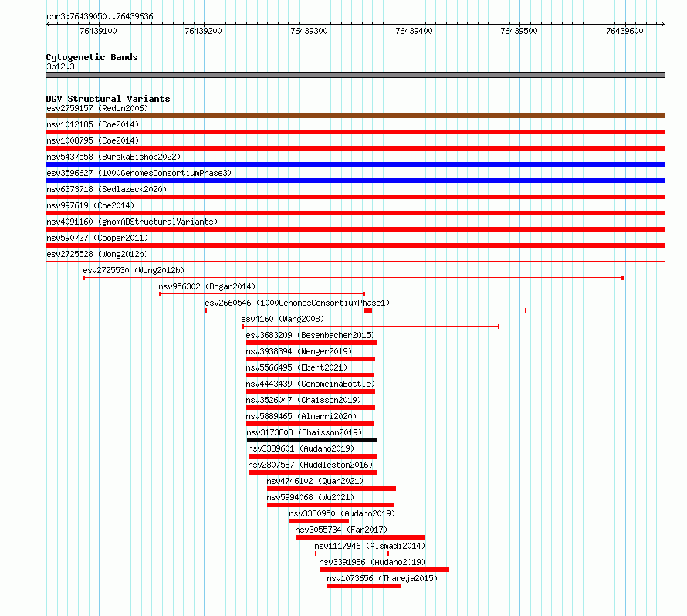Select the red nsv1073656 variant bar

click(x=364, y=586)
